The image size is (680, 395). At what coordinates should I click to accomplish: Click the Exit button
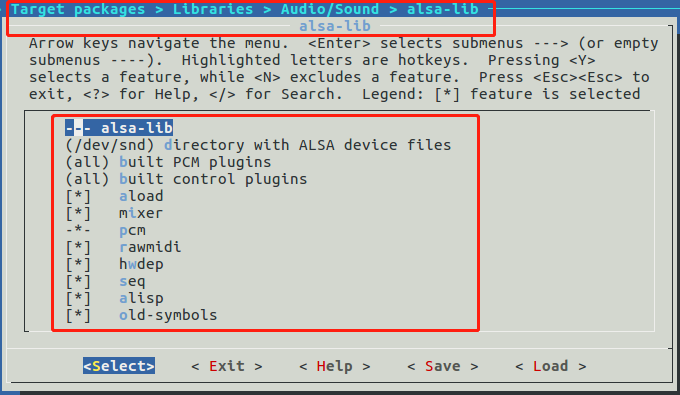pyautogui.click(x=227, y=366)
